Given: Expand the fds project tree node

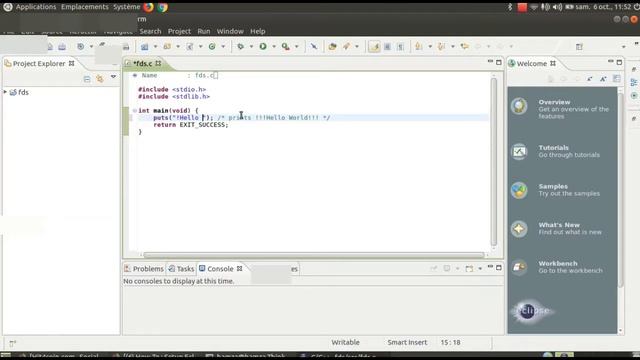Looking at the screenshot, I should tap(5, 92).
